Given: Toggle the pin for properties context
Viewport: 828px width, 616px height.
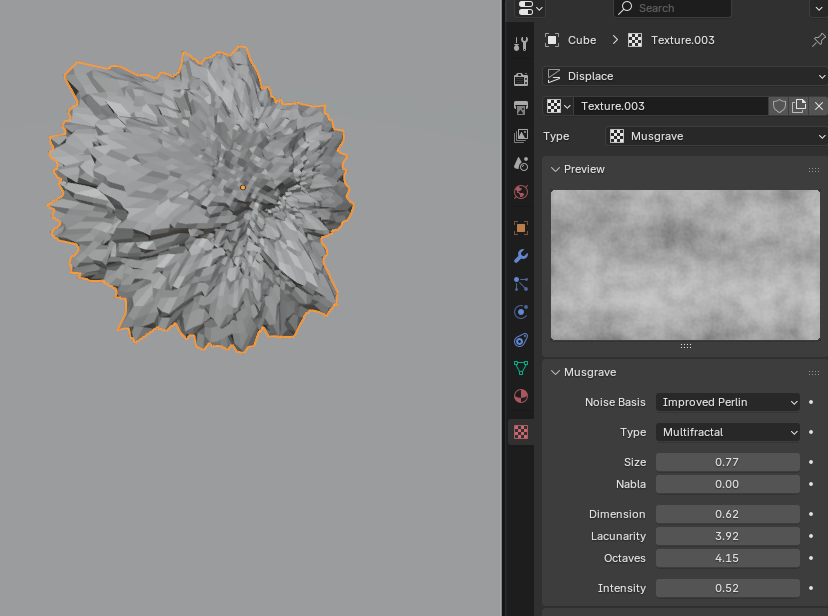Looking at the screenshot, I should pyautogui.click(x=819, y=40).
